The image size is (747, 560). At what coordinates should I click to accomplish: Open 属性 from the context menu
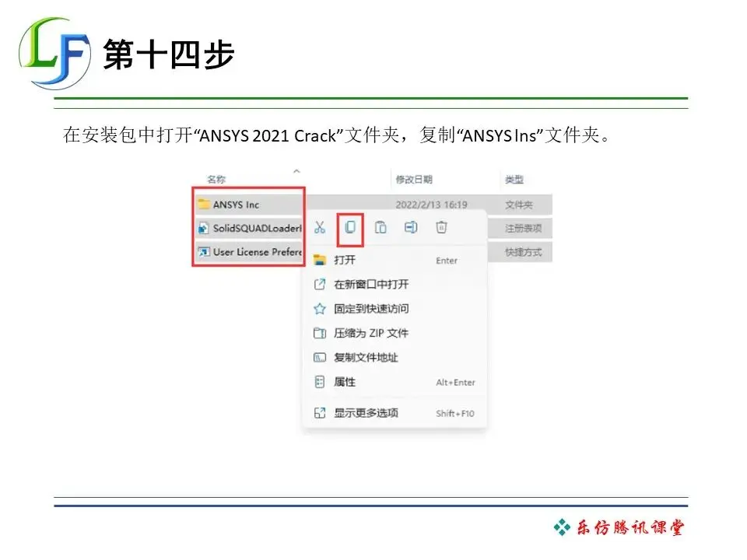click(x=395, y=382)
